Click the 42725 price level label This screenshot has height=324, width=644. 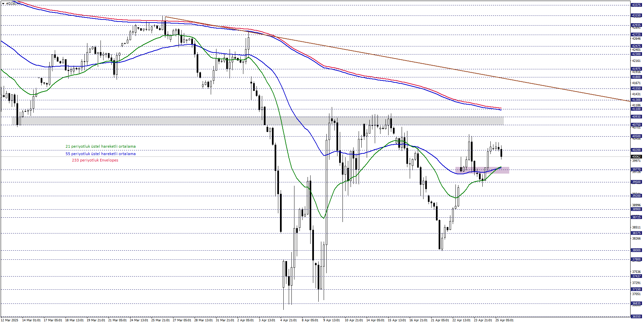tap(637, 35)
